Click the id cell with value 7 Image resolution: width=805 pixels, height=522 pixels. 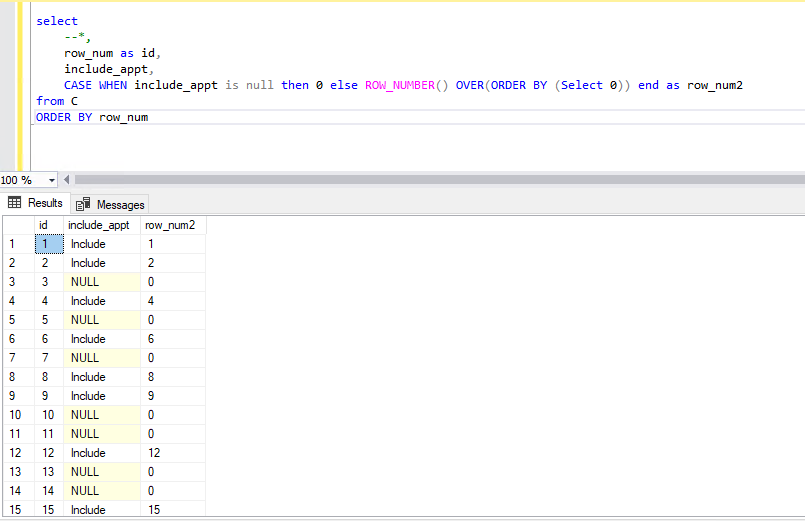[49, 358]
